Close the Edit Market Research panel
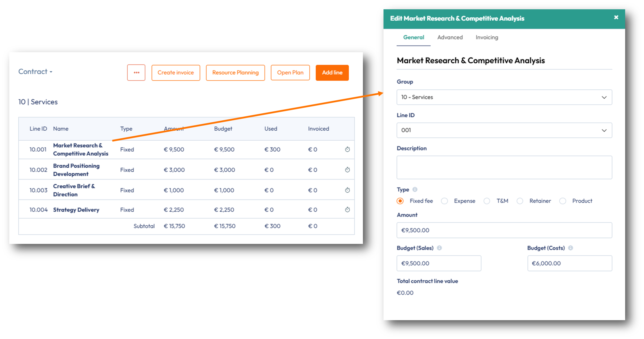Viewport: 644px width, 339px height. pyautogui.click(x=616, y=17)
